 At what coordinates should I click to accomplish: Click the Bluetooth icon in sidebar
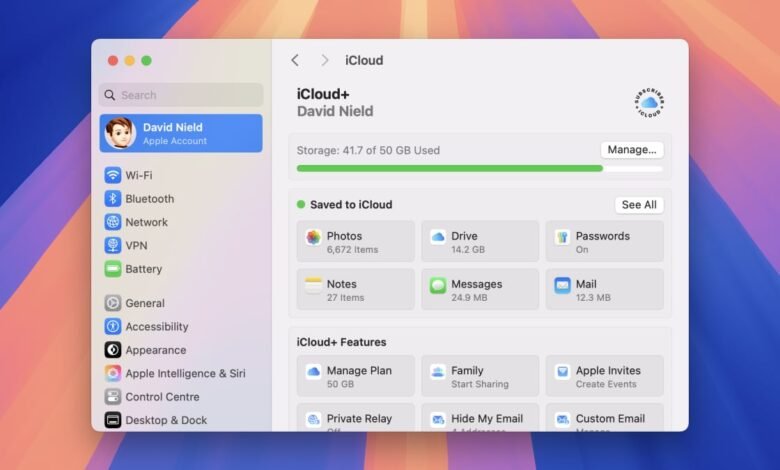(112, 198)
